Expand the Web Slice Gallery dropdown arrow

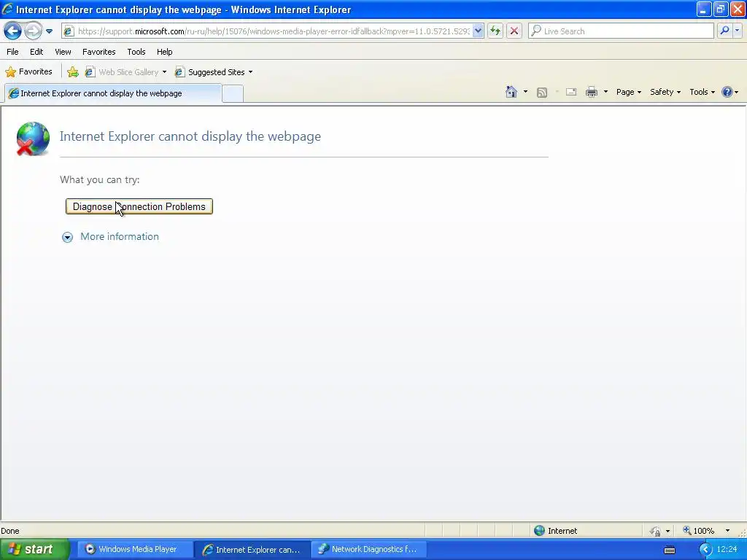coord(164,72)
